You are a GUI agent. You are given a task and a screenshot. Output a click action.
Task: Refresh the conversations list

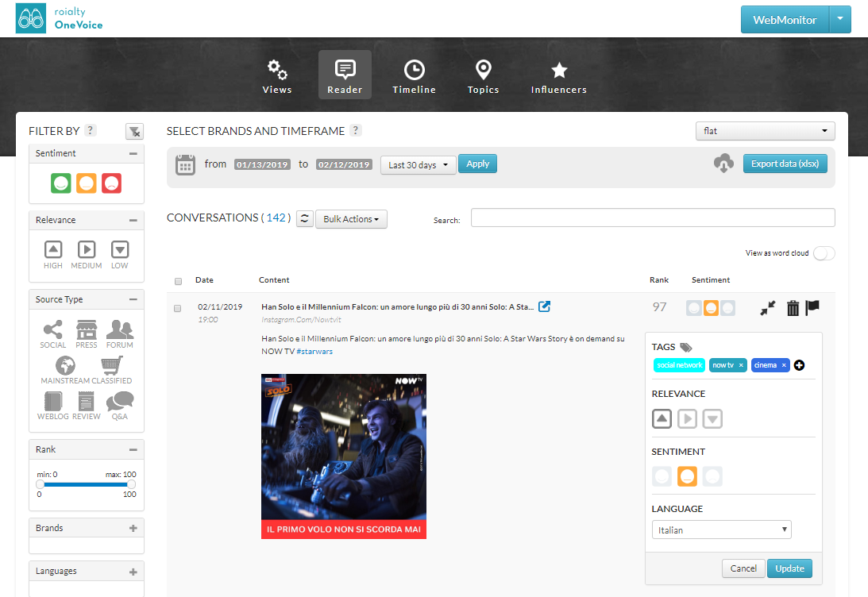304,218
